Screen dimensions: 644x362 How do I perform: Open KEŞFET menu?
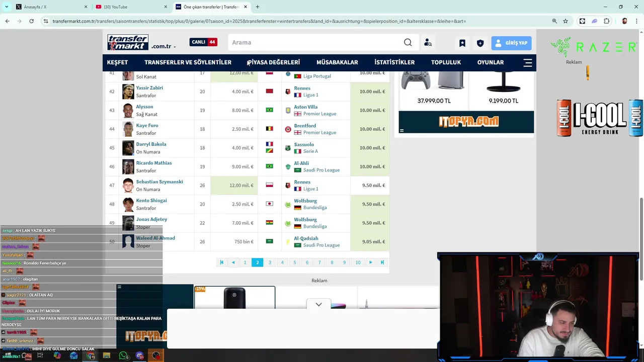117,62
